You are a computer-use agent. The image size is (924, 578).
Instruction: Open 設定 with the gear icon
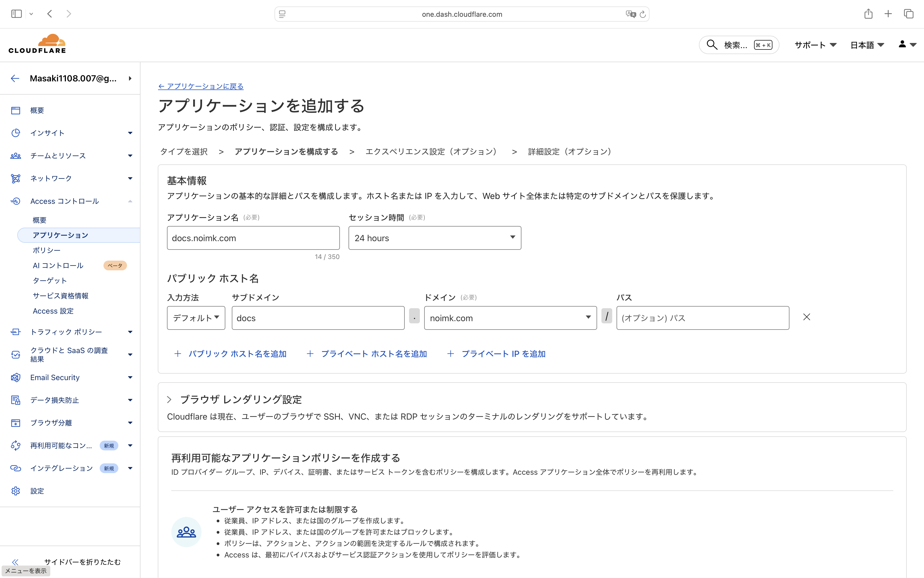point(16,491)
